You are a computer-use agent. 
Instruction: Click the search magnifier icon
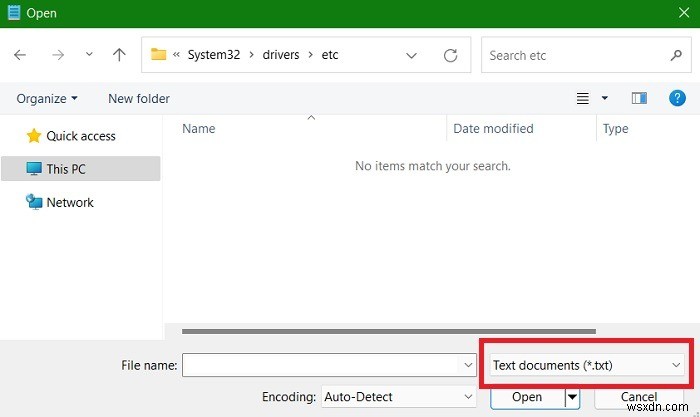click(x=676, y=55)
